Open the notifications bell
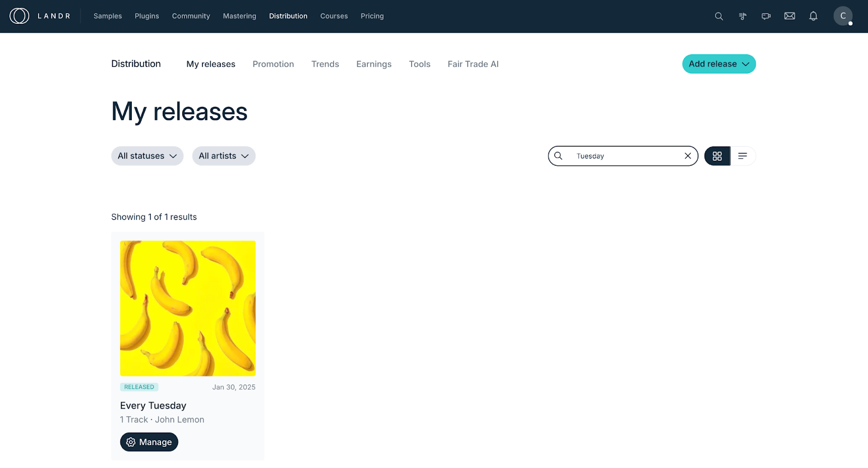Screen dimensions: 868x468 coord(813,16)
